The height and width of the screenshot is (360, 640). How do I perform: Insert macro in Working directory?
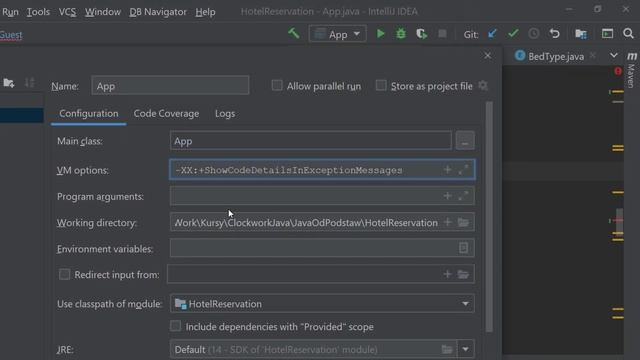447,222
